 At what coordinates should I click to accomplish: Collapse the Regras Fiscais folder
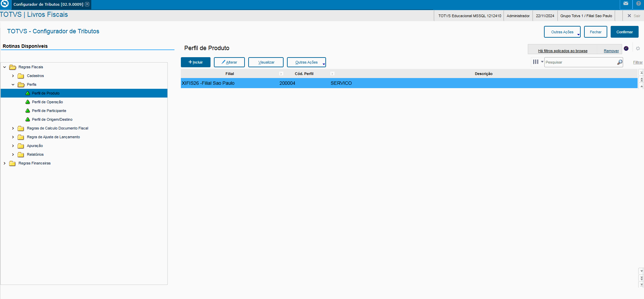click(x=5, y=67)
